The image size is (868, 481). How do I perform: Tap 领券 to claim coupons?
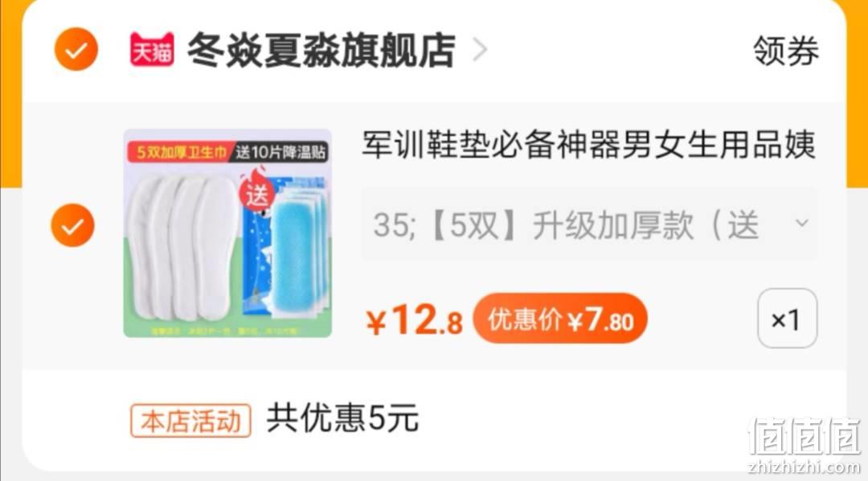coord(785,51)
